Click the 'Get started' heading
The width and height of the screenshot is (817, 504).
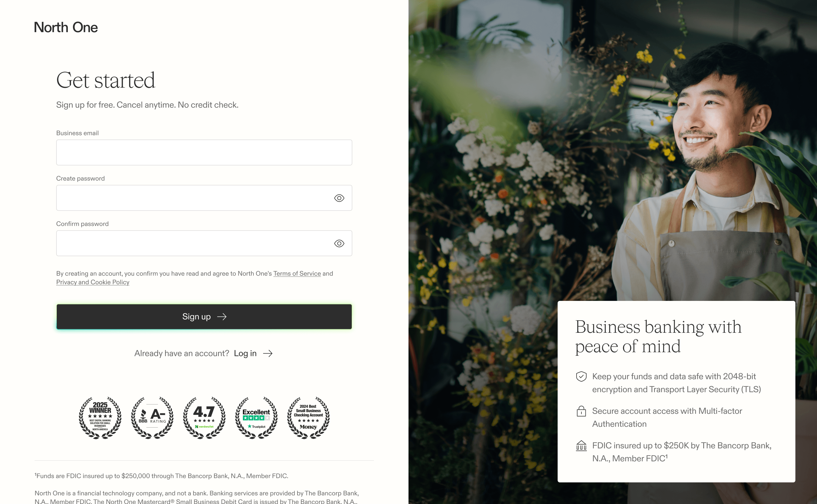[106, 80]
